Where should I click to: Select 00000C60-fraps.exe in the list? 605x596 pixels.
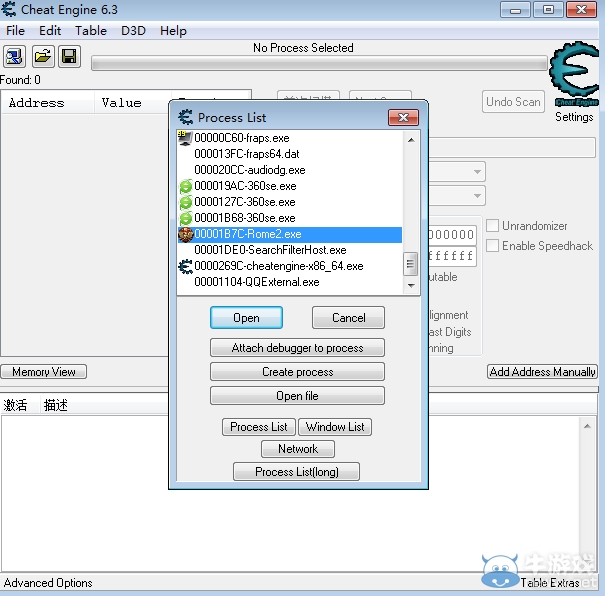click(289, 138)
